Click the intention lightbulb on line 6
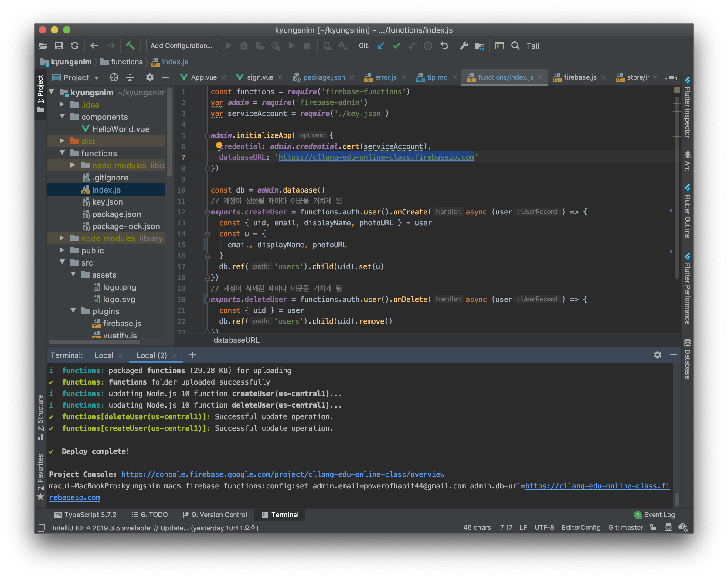Image resolution: width=728 pixels, height=579 pixels. pyautogui.click(x=219, y=146)
